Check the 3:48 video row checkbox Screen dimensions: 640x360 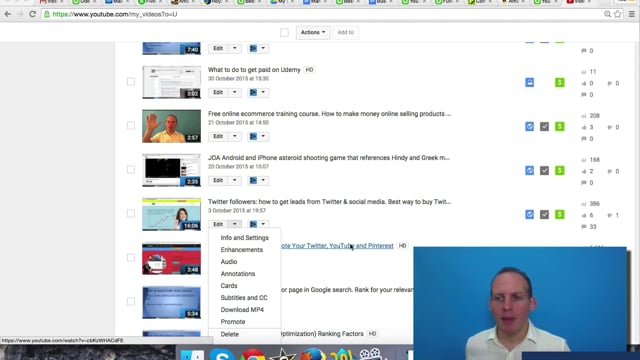(x=131, y=258)
